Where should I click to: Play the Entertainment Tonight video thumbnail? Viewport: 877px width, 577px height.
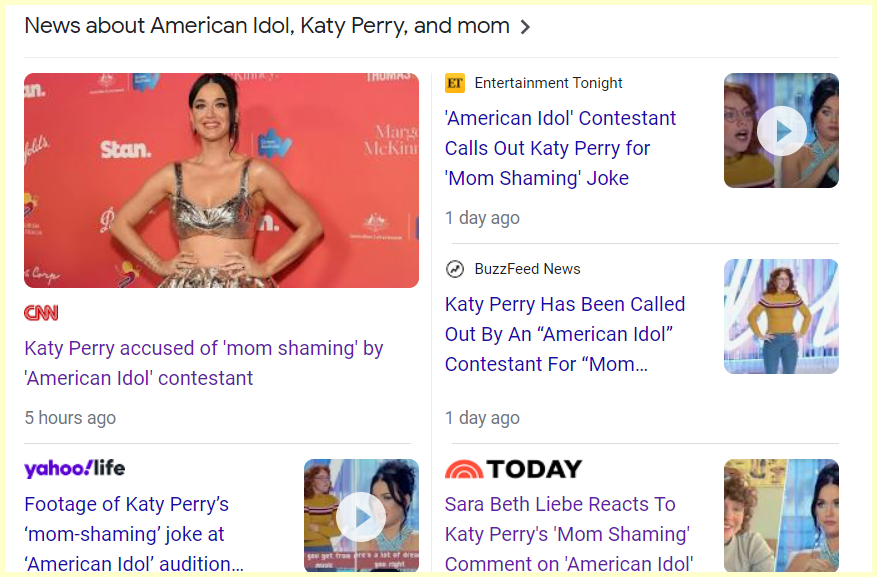(x=781, y=131)
